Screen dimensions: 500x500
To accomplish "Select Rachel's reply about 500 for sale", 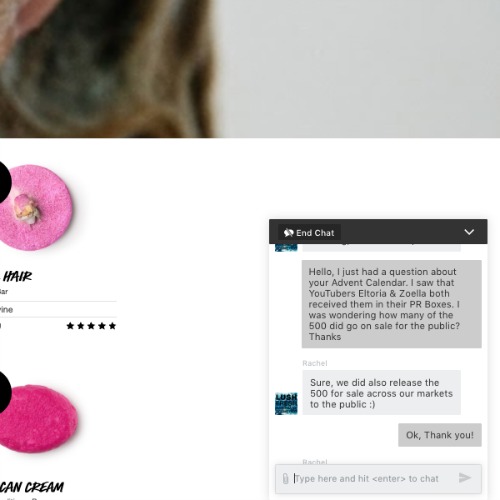I will [x=381, y=393].
